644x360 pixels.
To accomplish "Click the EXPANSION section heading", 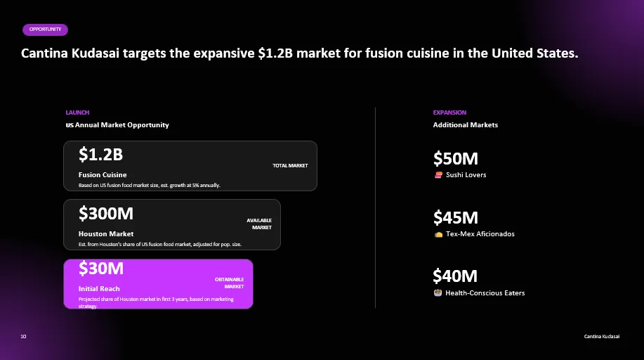I will pos(449,112).
